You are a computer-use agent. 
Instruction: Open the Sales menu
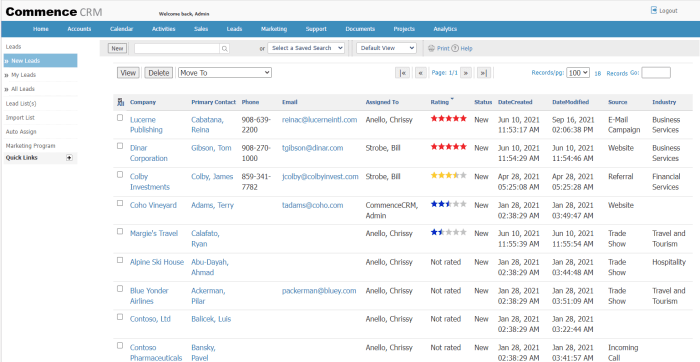[x=201, y=29]
